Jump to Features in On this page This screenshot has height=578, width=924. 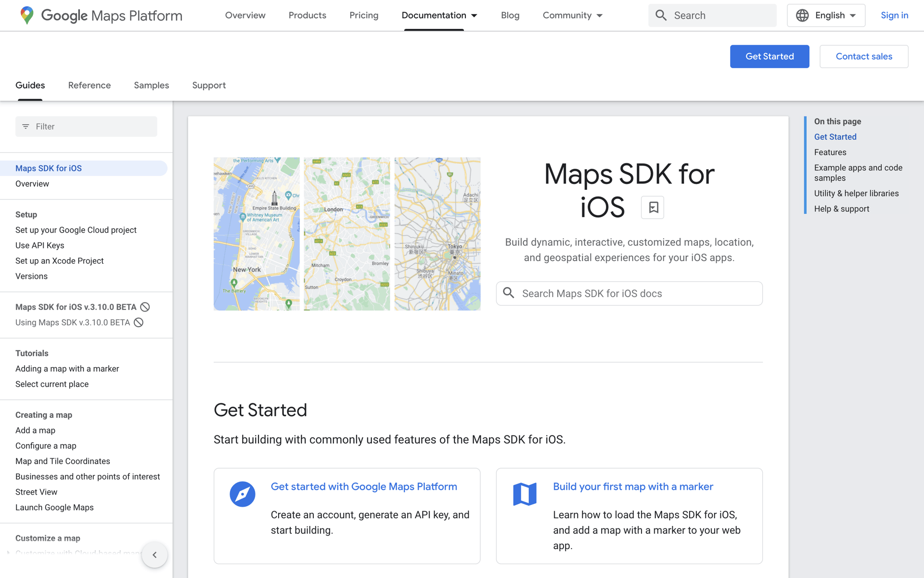pyautogui.click(x=830, y=152)
